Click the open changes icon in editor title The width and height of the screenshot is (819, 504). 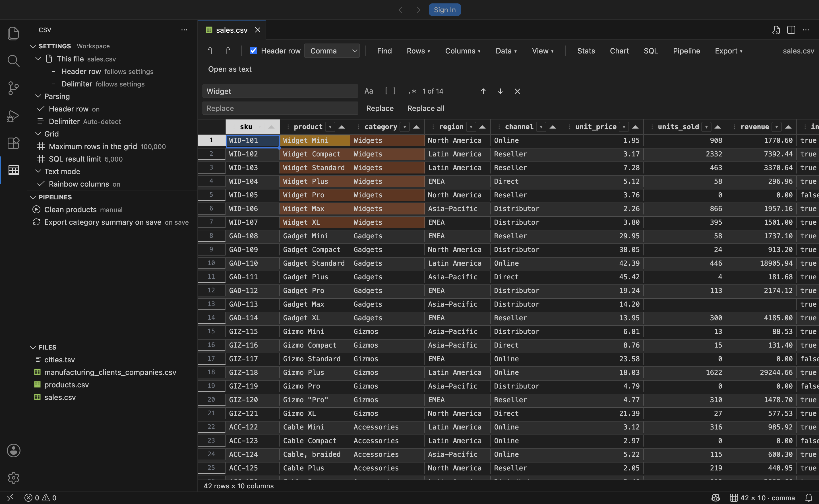click(776, 30)
